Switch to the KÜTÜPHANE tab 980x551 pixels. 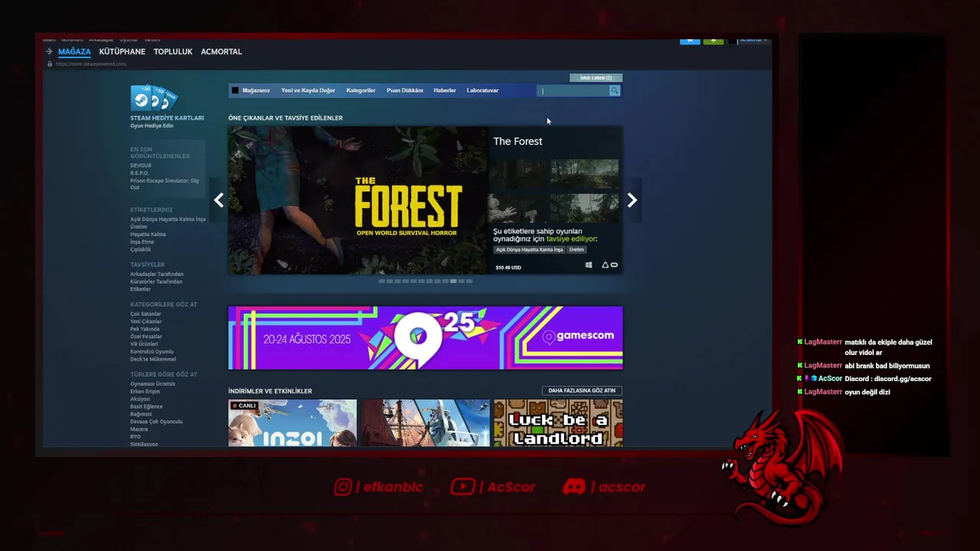(x=122, y=52)
